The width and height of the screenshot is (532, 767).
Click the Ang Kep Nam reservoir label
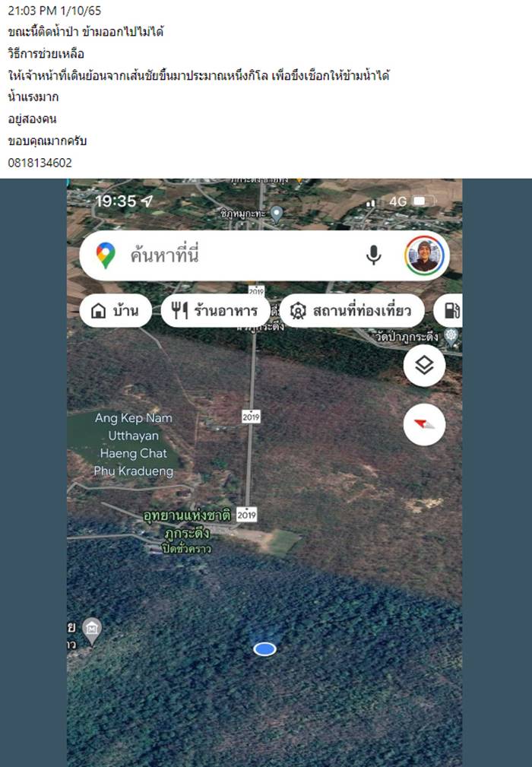[x=134, y=444]
